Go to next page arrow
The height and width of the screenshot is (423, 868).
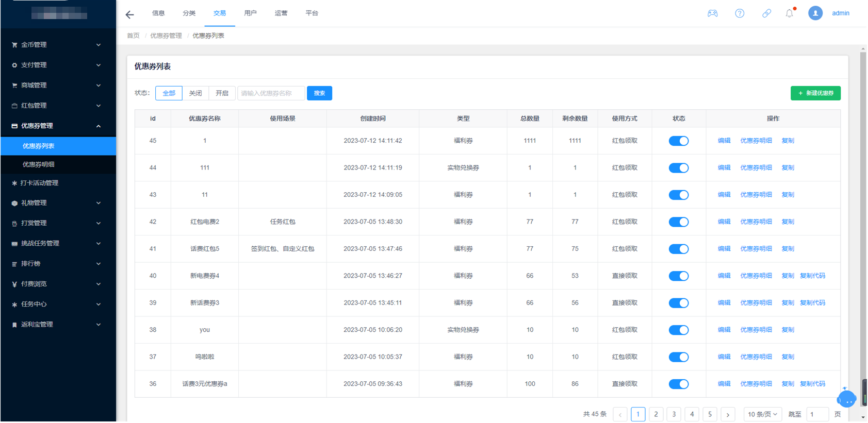(x=728, y=414)
